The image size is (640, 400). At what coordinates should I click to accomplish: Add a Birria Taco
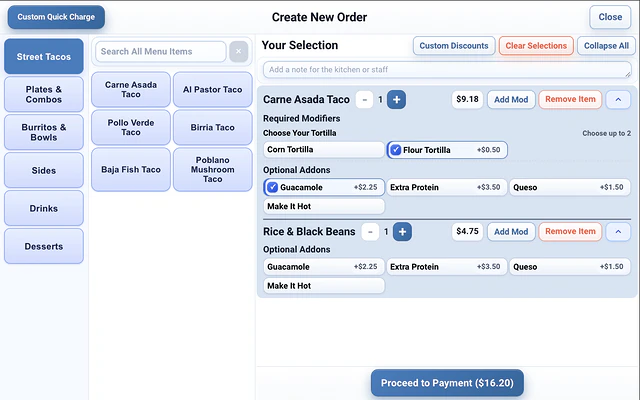213,127
